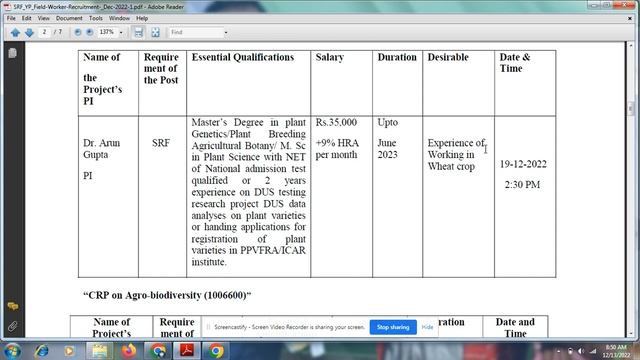The image size is (640, 360).
Task: Open the Window menu
Action: click(x=119, y=18)
